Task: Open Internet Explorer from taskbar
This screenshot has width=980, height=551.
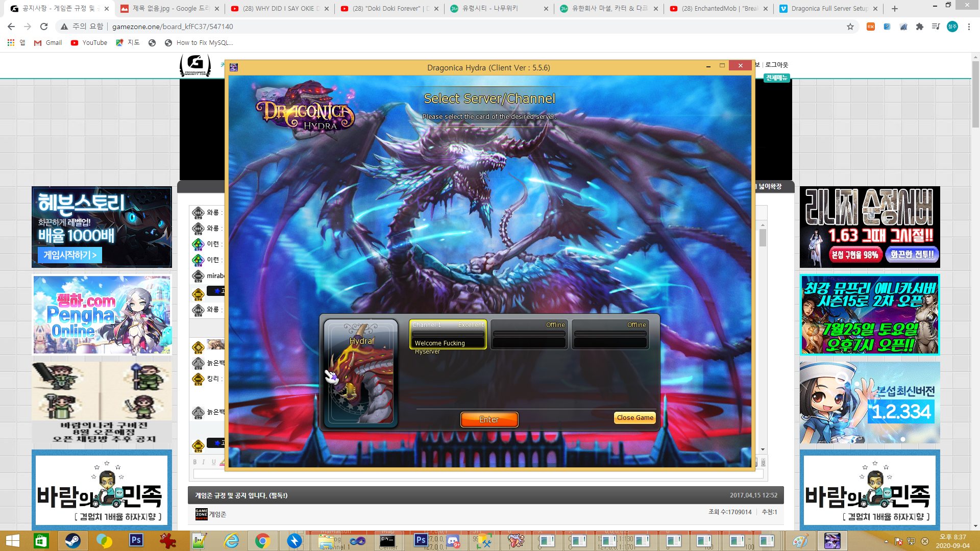Action: point(231,541)
